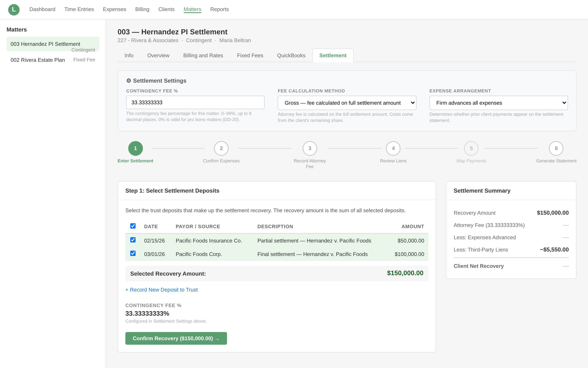Click the PAYOR / SOURCE column header
The height and width of the screenshot is (368, 588).
pyautogui.click(x=198, y=226)
